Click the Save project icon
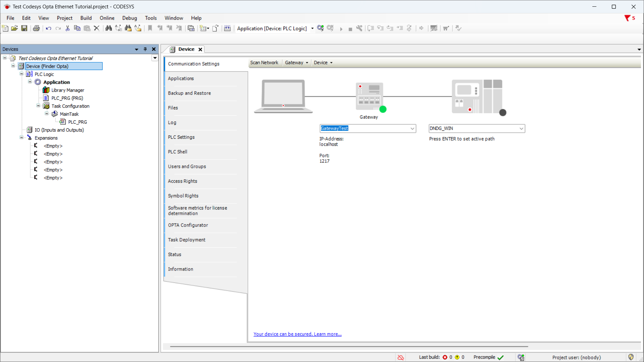The image size is (644, 362). point(24,28)
